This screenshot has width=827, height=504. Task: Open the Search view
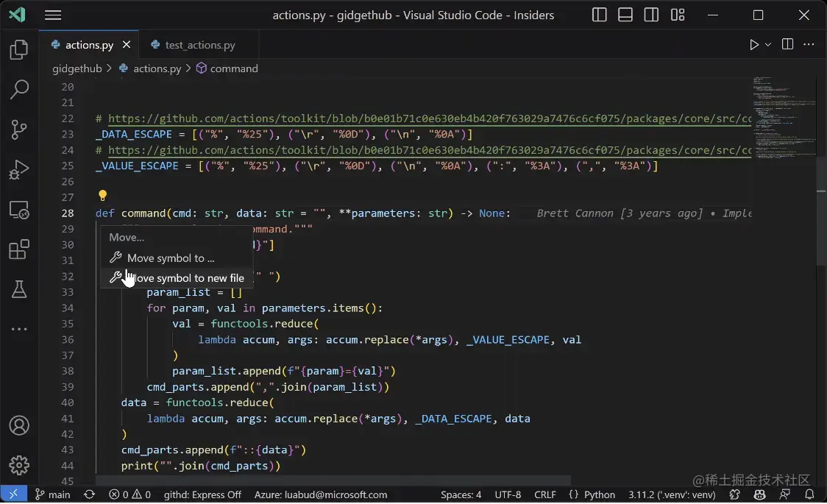point(19,89)
